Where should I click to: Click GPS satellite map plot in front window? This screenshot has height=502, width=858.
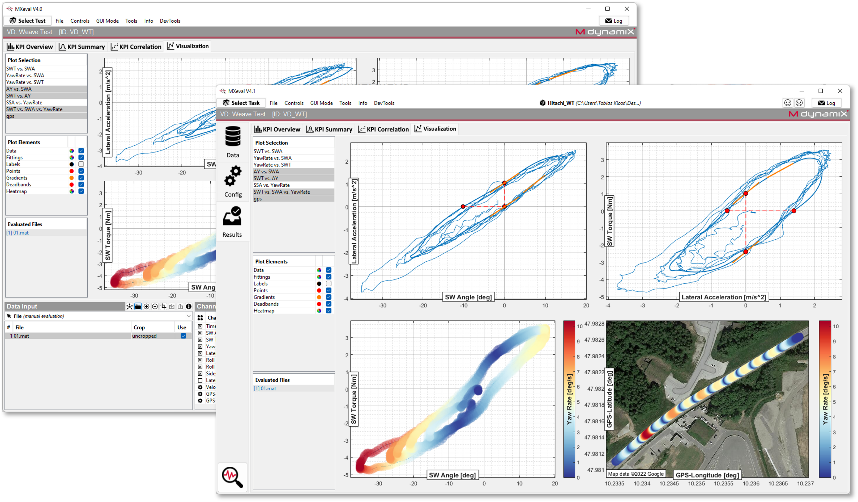(x=708, y=399)
